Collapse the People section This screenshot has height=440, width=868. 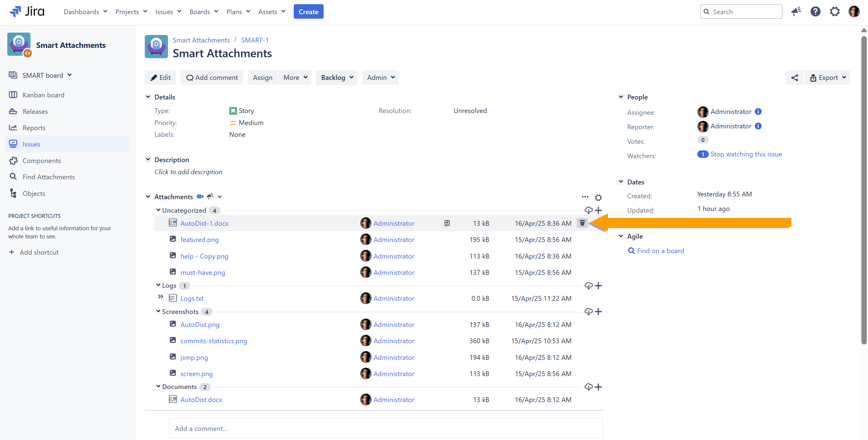click(621, 97)
